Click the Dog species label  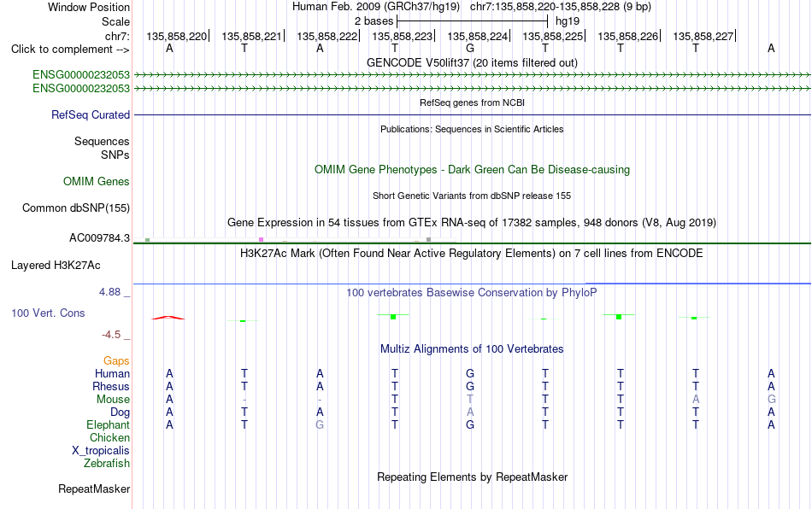pyautogui.click(x=120, y=412)
